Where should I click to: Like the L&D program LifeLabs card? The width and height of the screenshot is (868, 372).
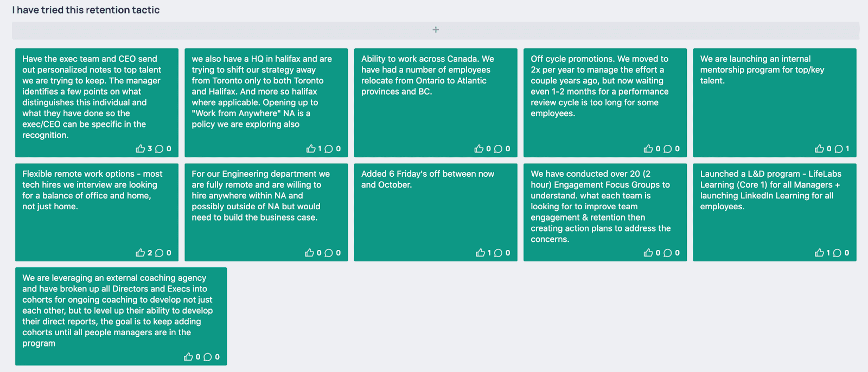(x=819, y=253)
